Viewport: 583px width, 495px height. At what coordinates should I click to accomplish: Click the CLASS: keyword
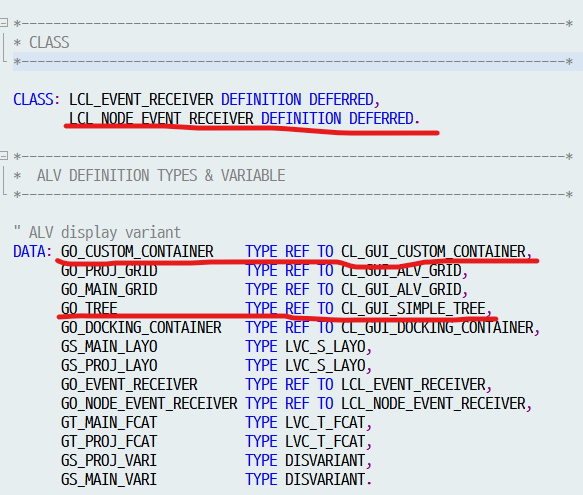tap(36, 100)
